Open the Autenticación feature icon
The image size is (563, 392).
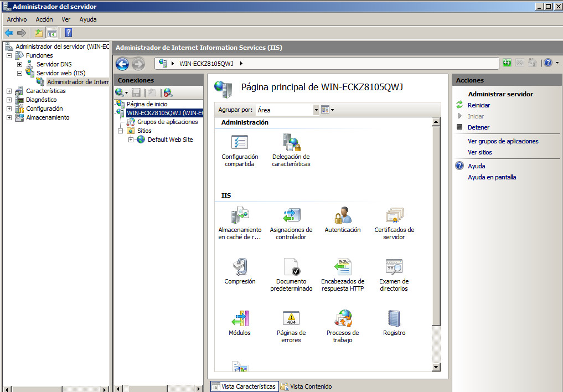point(342,215)
